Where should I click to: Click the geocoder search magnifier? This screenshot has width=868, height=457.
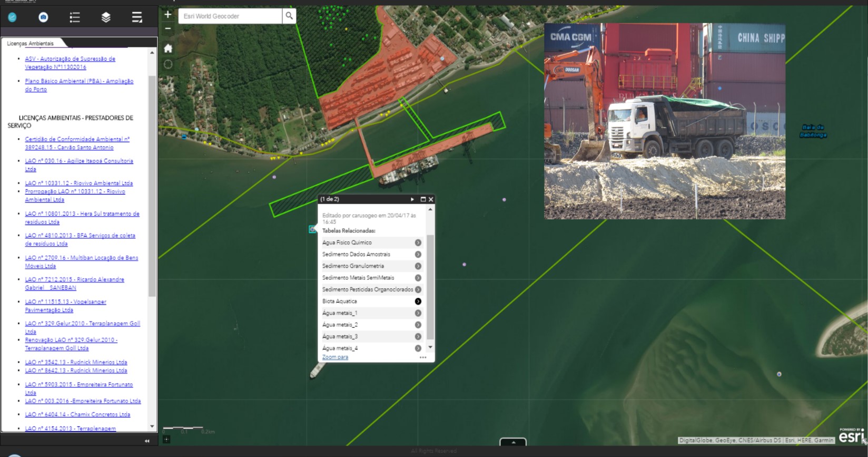[x=289, y=16]
